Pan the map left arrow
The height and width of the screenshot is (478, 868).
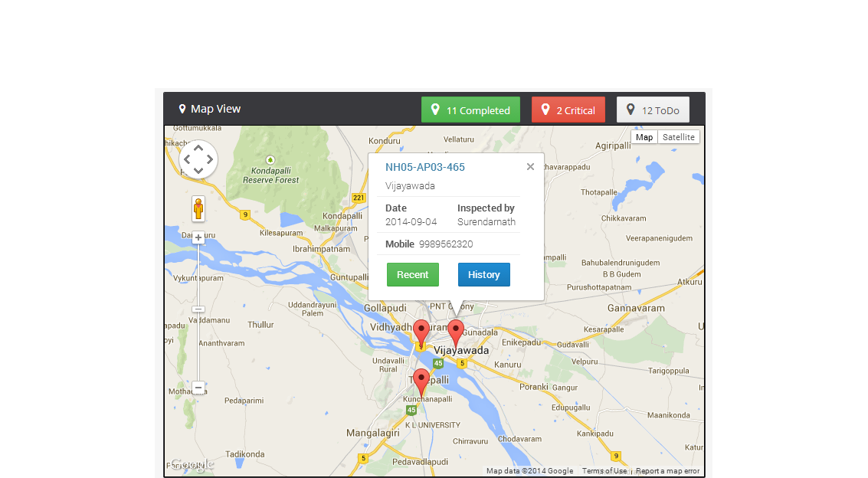click(187, 159)
